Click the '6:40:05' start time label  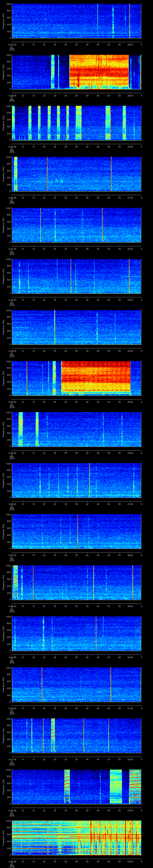point(12,708)
